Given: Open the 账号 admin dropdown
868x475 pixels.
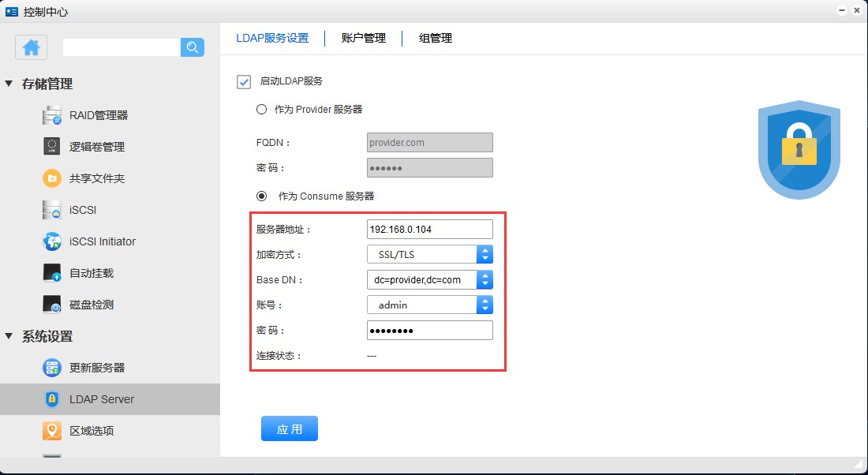Looking at the screenshot, I should (485, 305).
